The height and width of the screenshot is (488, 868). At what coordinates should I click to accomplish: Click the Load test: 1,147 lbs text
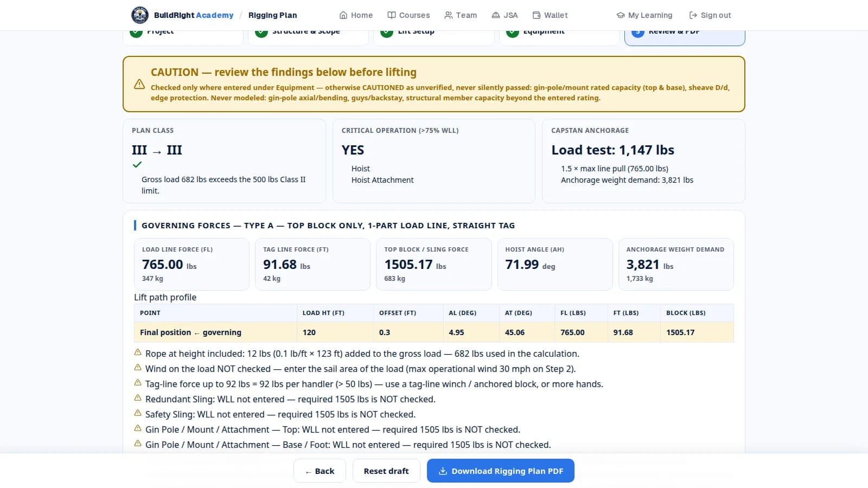click(612, 150)
